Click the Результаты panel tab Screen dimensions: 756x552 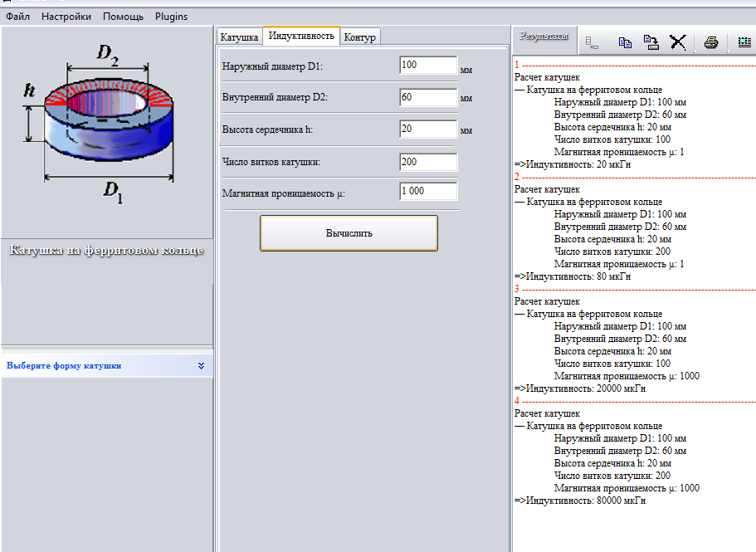point(544,37)
